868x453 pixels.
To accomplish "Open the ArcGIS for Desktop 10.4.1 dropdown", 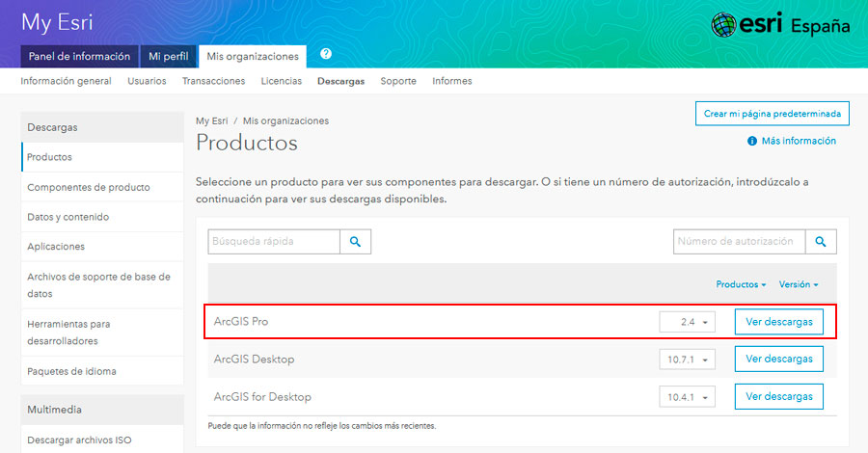I will tap(687, 397).
